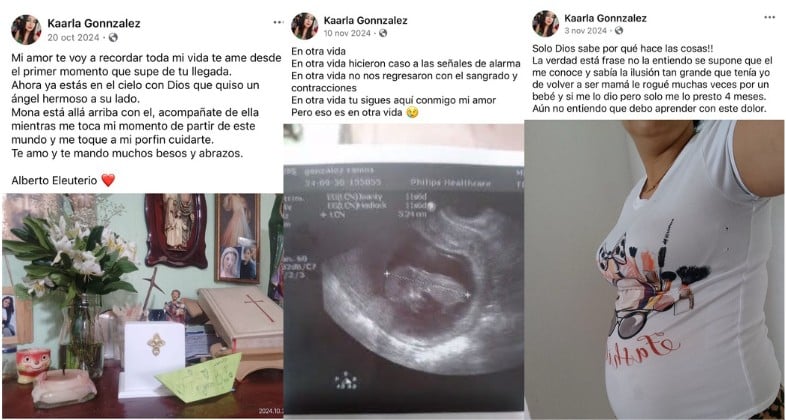
Task: Click the 3 nov 2024 timestamp
Action: [585, 31]
